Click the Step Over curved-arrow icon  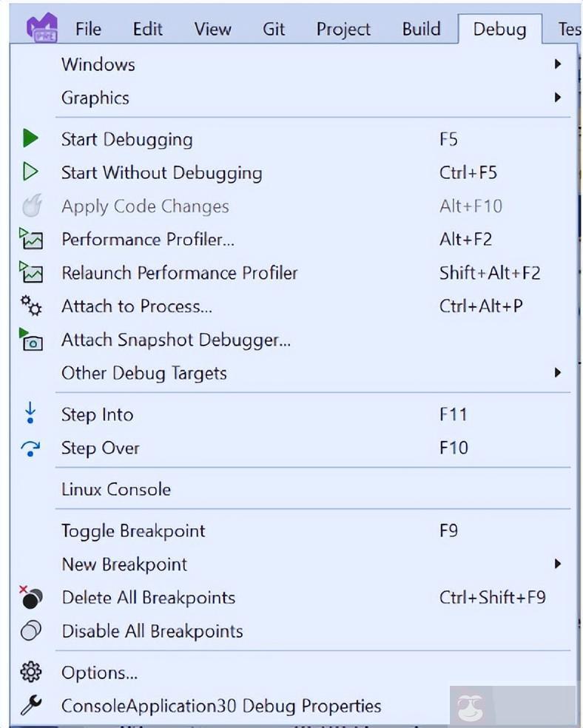point(30,448)
